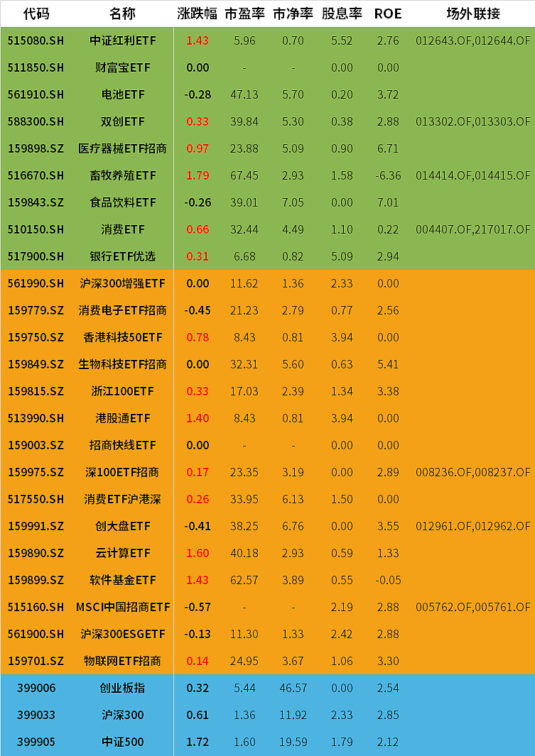Click the 市盈率 column header
This screenshot has width=535, height=756.
(x=244, y=13)
